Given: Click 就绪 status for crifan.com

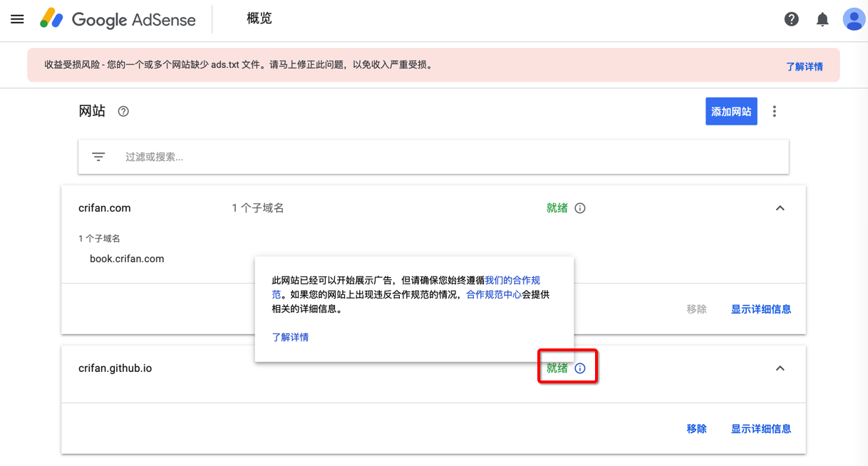Looking at the screenshot, I should tap(557, 208).
